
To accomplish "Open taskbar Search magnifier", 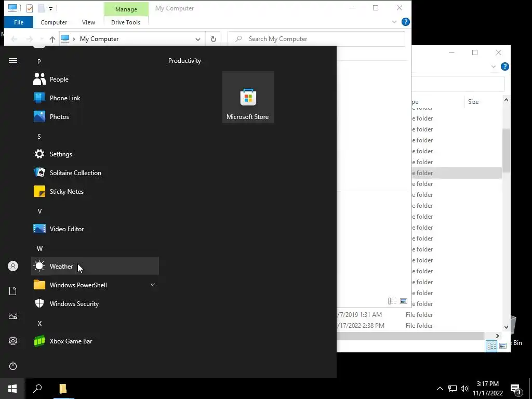I will click(x=37, y=389).
